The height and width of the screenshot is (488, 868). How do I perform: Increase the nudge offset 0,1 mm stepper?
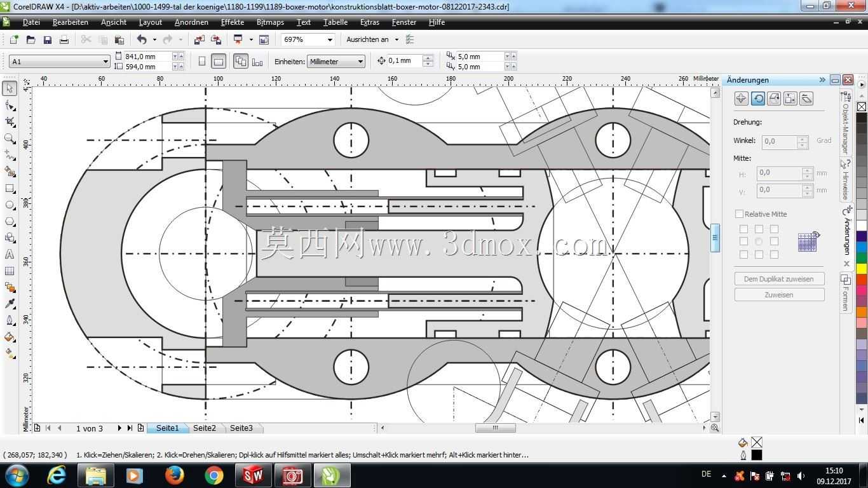click(x=428, y=58)
